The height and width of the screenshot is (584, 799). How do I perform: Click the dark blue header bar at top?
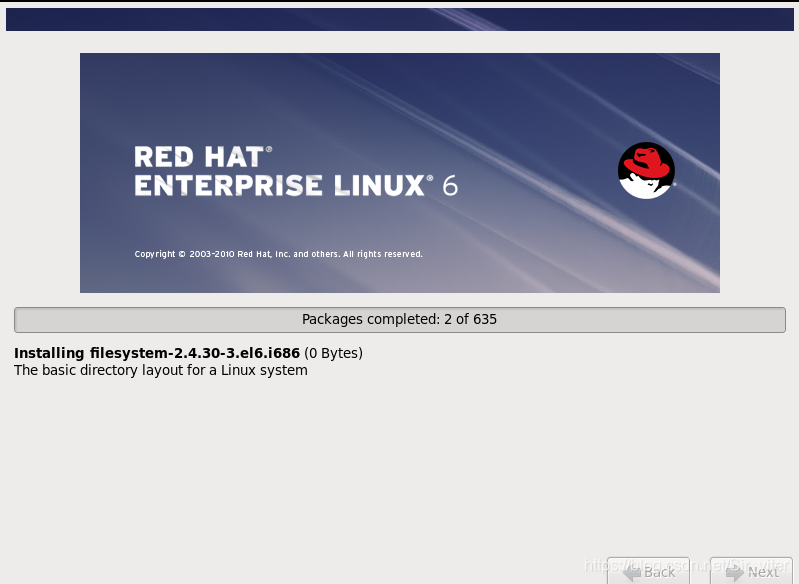(x=400, y=19)
